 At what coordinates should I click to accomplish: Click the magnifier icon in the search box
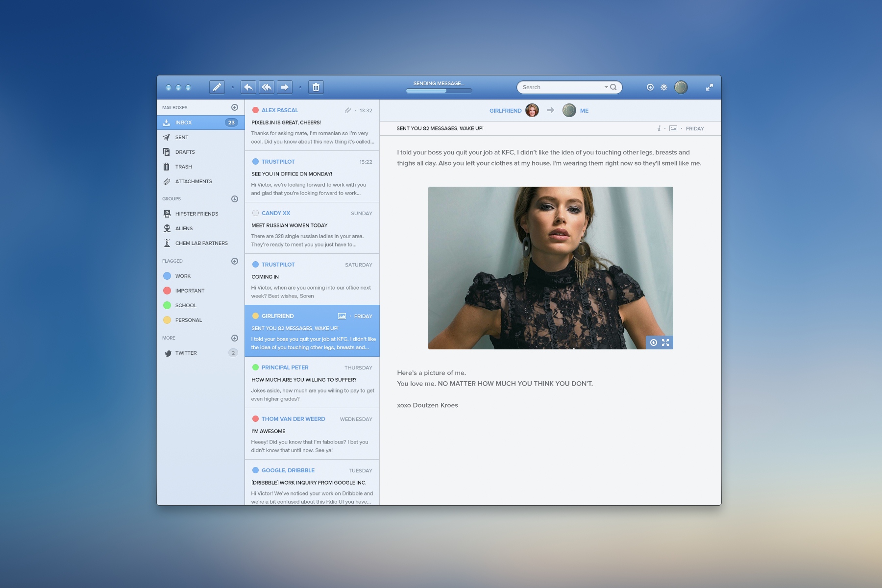tap(613, 87)
